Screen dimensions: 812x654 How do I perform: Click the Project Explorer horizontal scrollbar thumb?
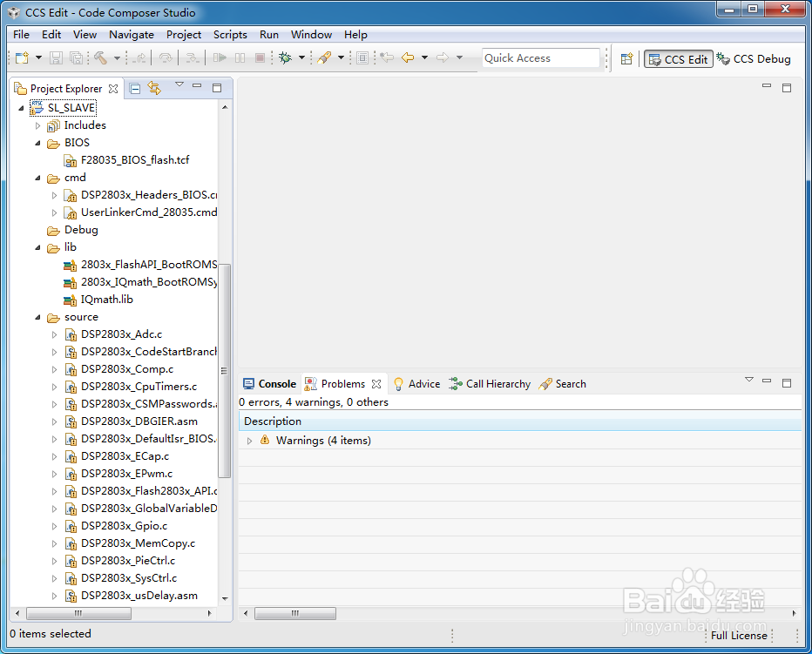pyautogui.click(x=78, y=614)
